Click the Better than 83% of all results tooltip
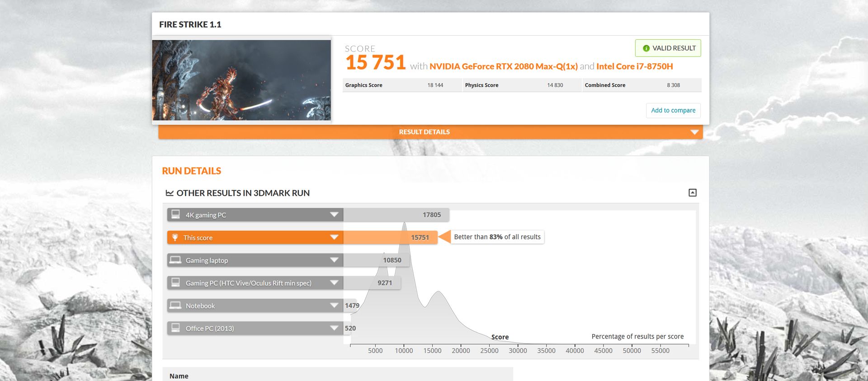Image resolution: width=868 pixels, height=381 pixels. 497,237
